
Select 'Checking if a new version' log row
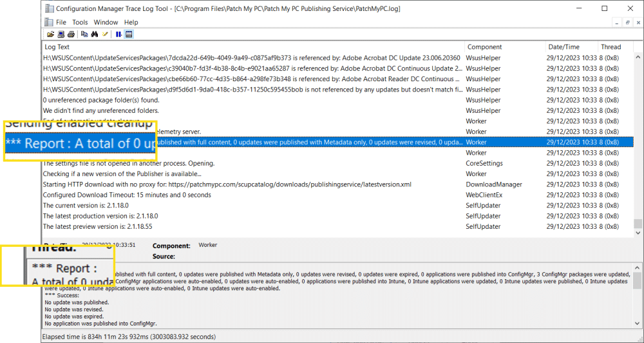point(337,174)
